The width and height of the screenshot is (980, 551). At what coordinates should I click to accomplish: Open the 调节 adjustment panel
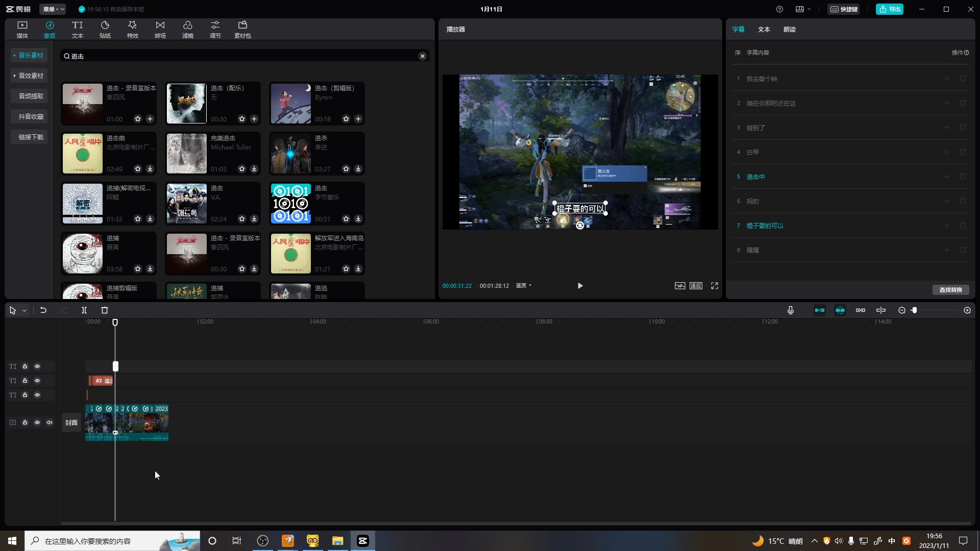215,30
